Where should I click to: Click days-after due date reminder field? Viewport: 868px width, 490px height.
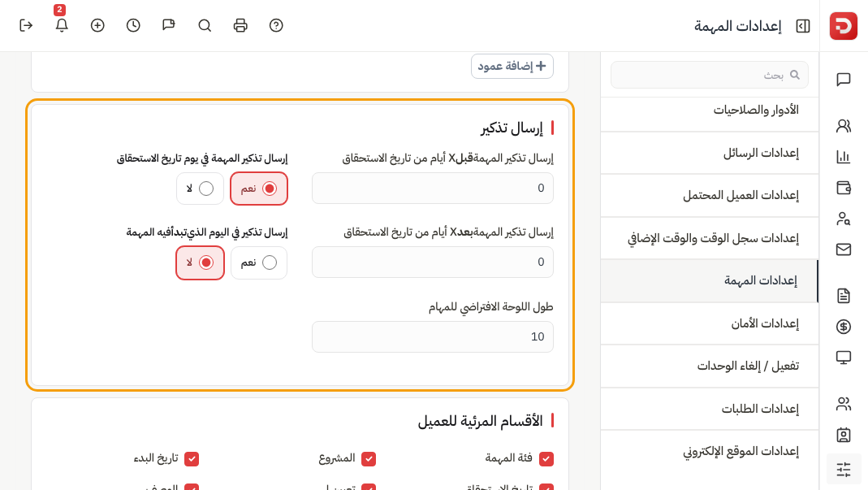[432, 262]
